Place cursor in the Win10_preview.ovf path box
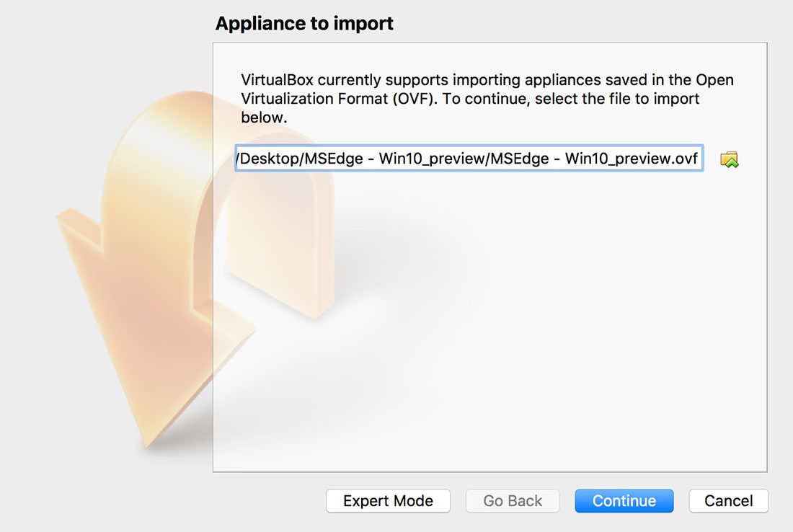 point(469,159)
